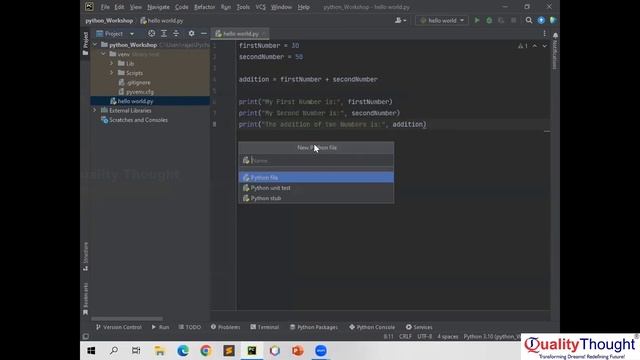Collapse all in Project panel

[176, 33]
